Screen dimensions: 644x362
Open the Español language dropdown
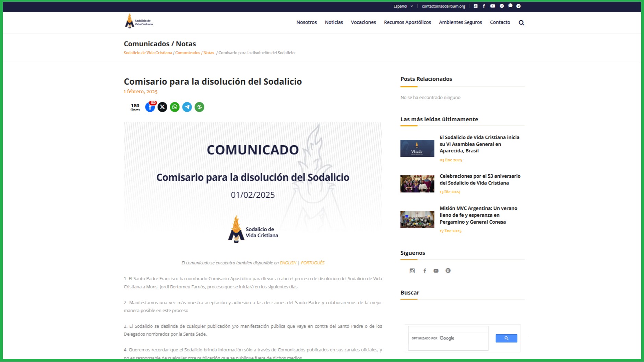click(x=403, y=6)
